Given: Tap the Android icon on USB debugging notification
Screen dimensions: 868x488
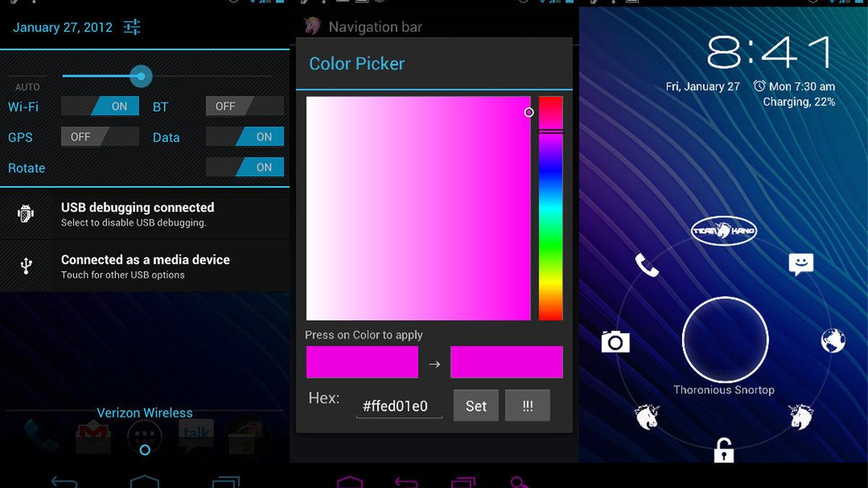Looking at the screenshot, I should 26,214.
